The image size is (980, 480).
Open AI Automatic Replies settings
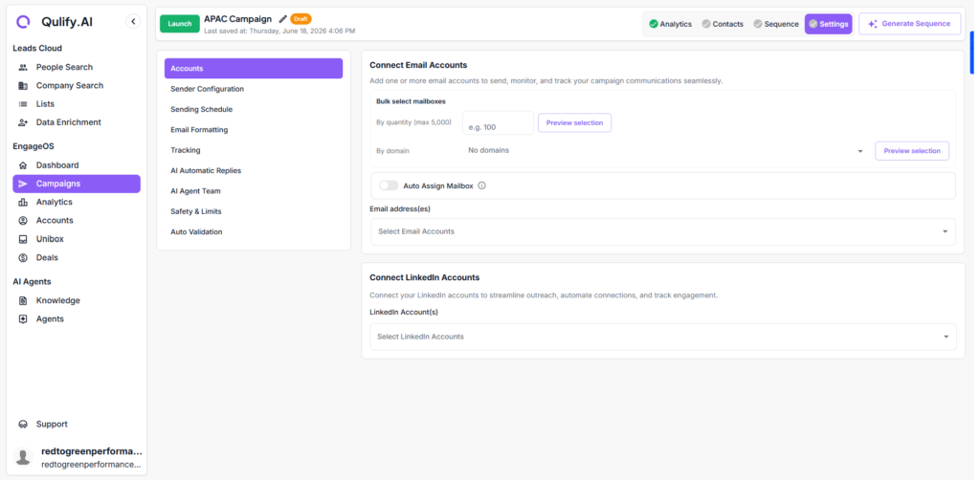coord(253,170)
